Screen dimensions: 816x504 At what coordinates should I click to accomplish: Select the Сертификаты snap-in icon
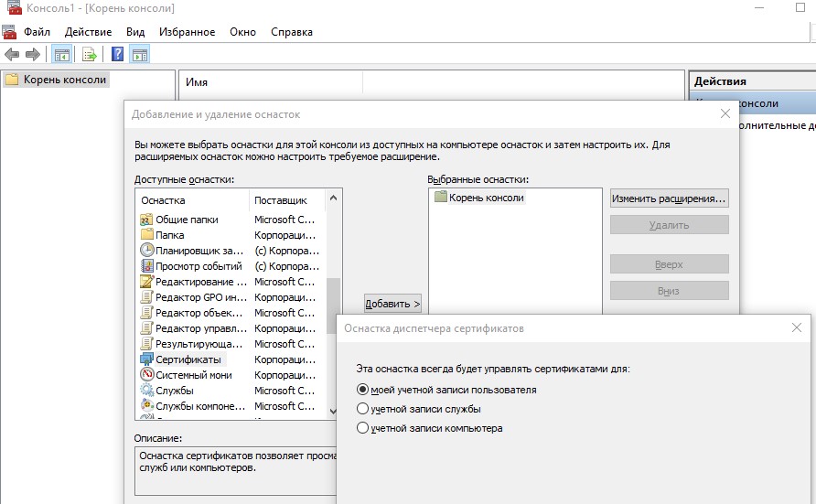[x=146, y=359]
